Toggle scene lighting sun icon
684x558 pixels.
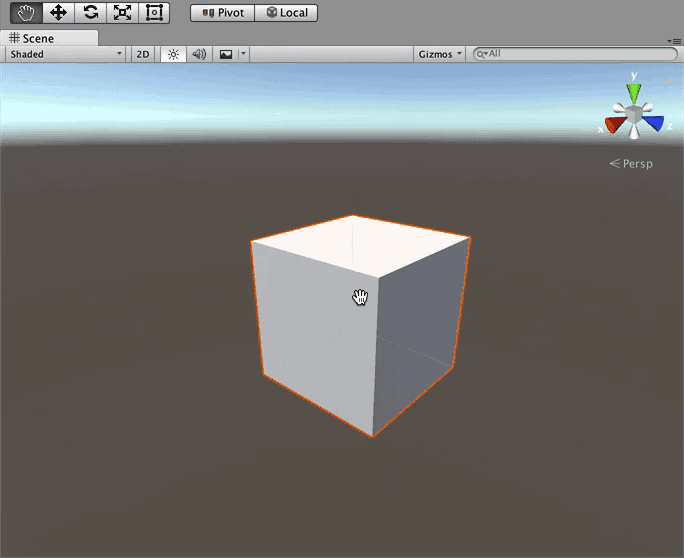(x=173, y=54)
